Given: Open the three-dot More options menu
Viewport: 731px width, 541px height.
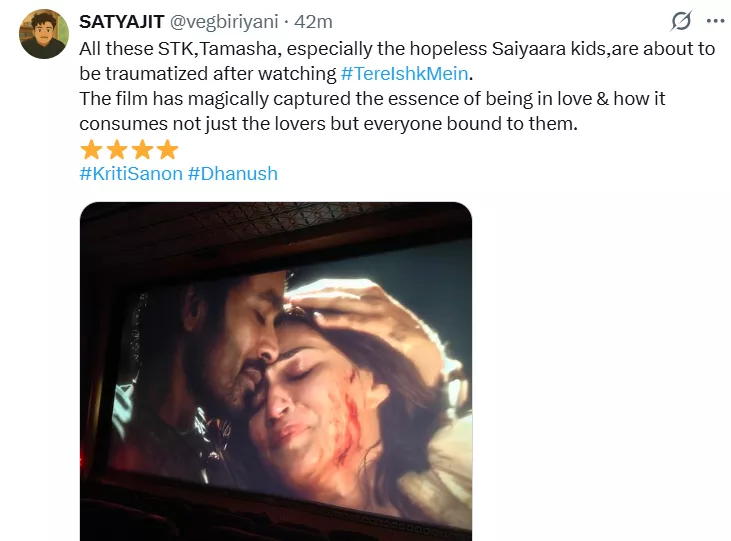Looking at the screenshot, I should tap(715, 21).
